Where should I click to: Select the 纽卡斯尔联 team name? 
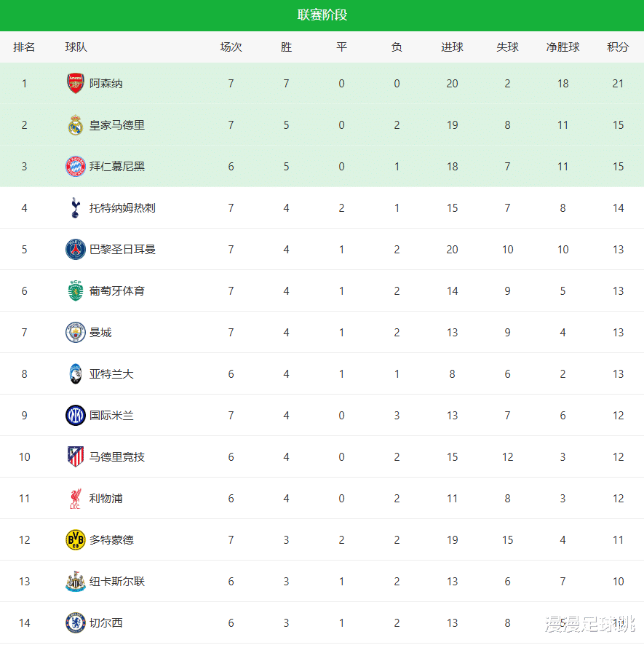(116, 581)
